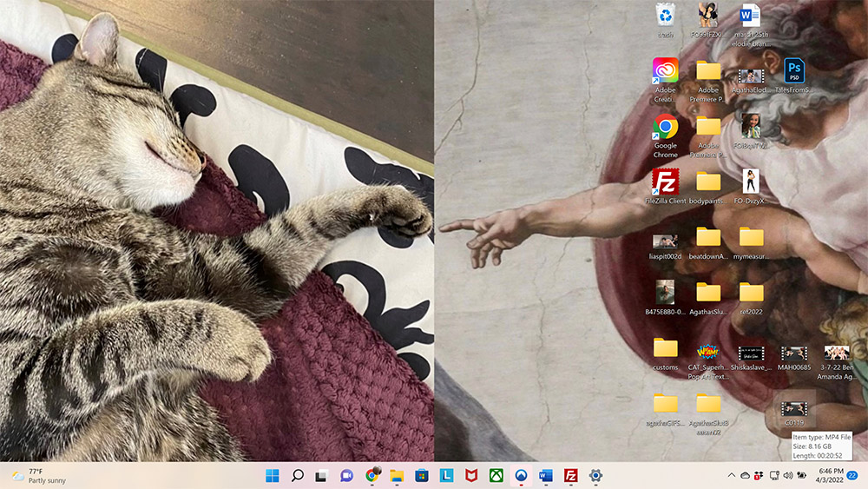Select the FO-DvzyX image file
Screen dimensions: 868x489
pos(751,182)
